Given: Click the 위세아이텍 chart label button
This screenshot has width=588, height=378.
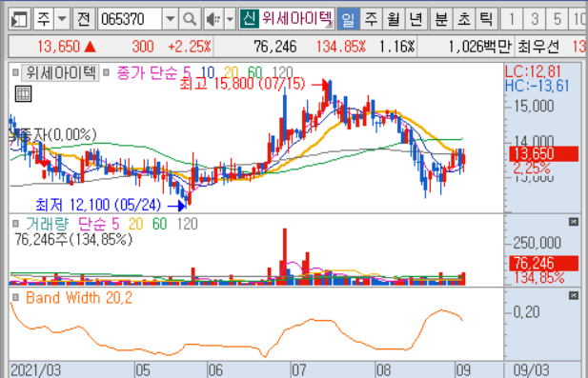Looking at the screenshot, I should pyautogui.click(x=61, y=72).
